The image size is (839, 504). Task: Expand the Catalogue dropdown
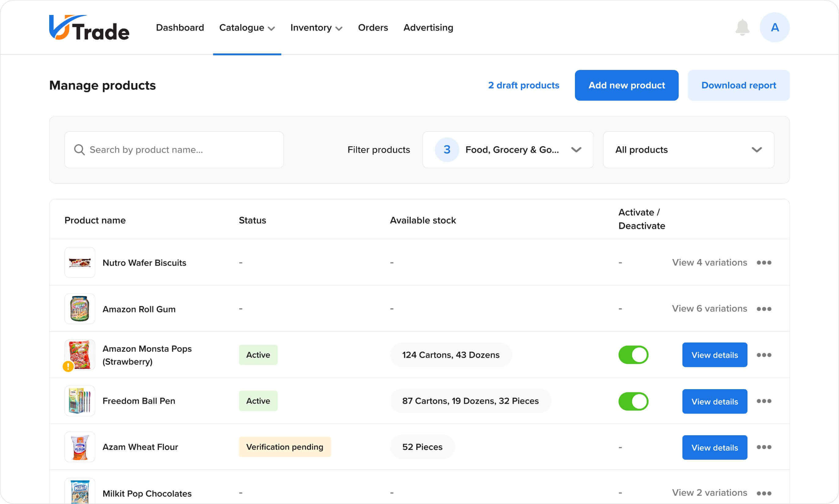247,27
